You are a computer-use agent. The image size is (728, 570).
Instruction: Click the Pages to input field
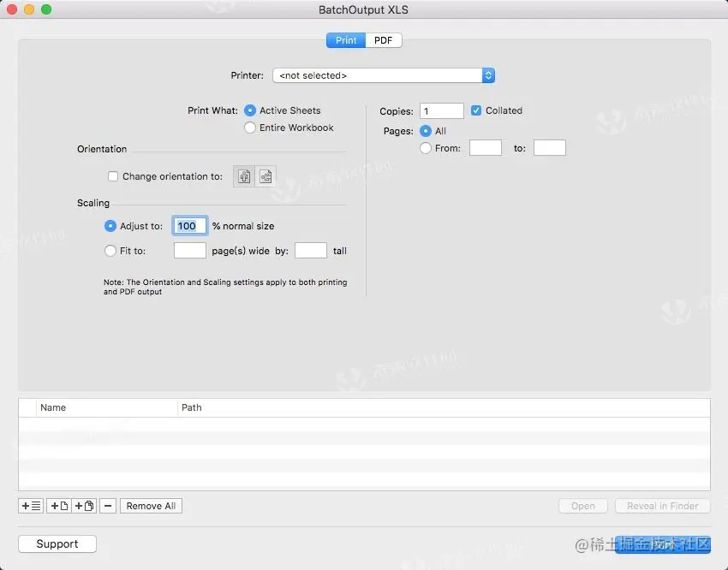(550, 148)
